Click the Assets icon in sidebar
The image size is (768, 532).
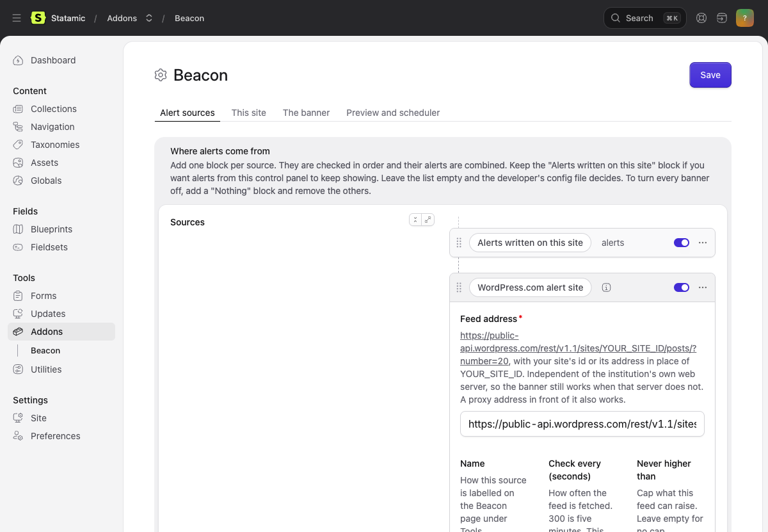point(19,163)
